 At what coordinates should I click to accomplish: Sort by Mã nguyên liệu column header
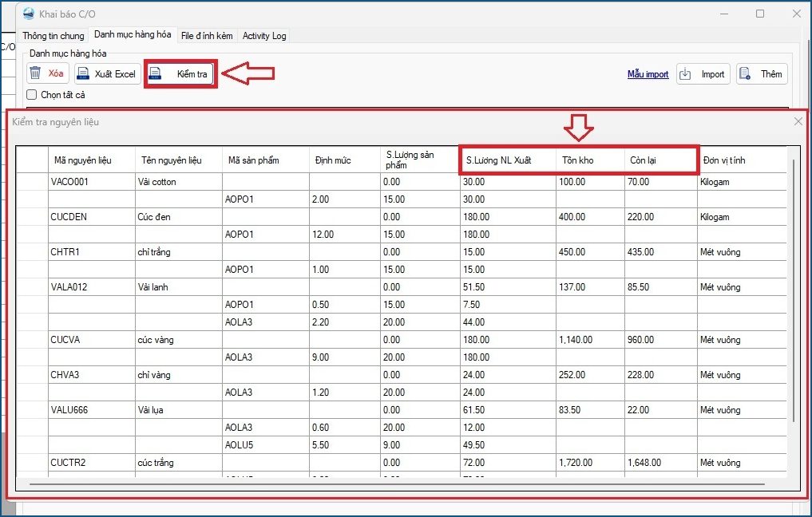click(91, 160)
